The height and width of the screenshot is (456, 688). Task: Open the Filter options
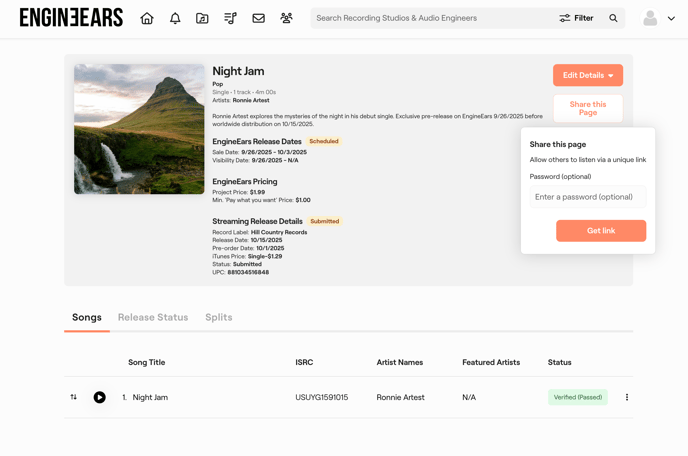(576, 18)
